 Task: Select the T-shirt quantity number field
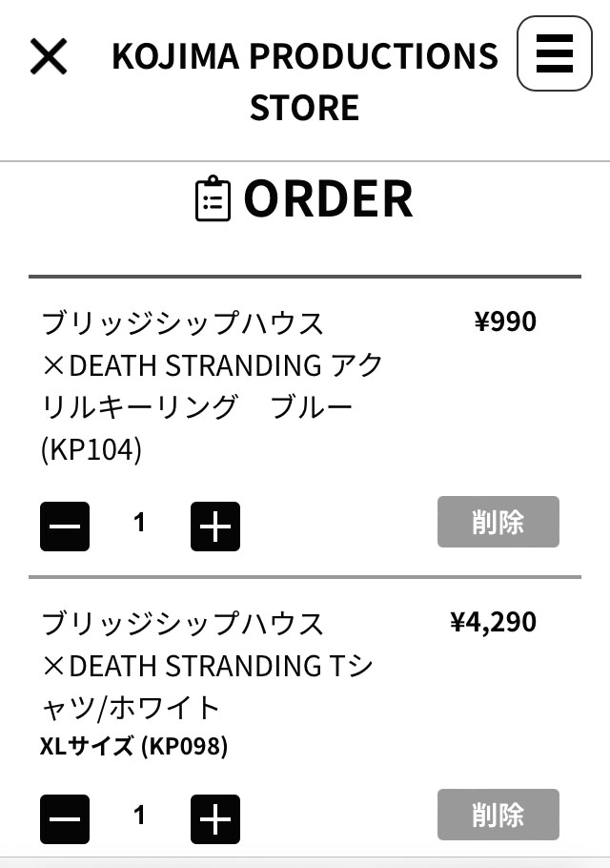(140, 816)
